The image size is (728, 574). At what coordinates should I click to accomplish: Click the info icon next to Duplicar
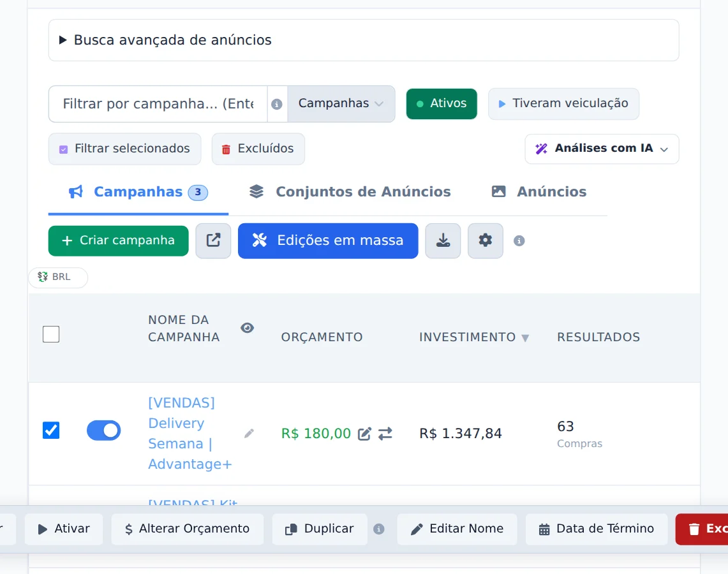(x=379, y=529)
